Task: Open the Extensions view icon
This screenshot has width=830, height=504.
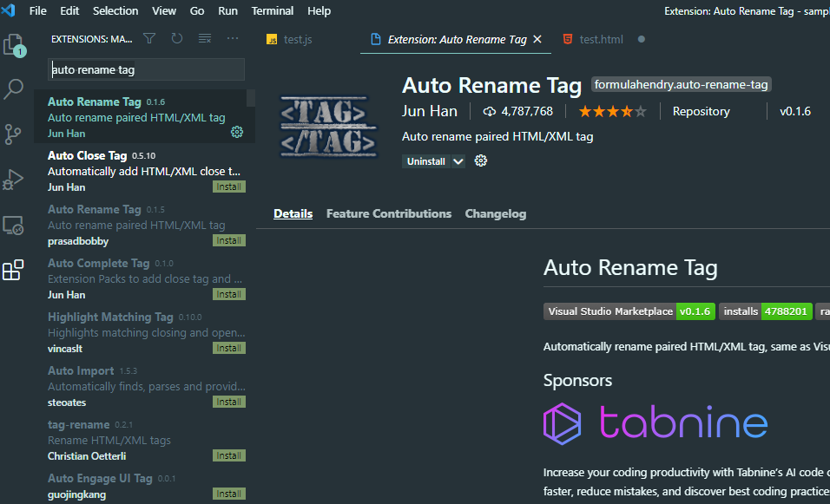Action: 13,271
